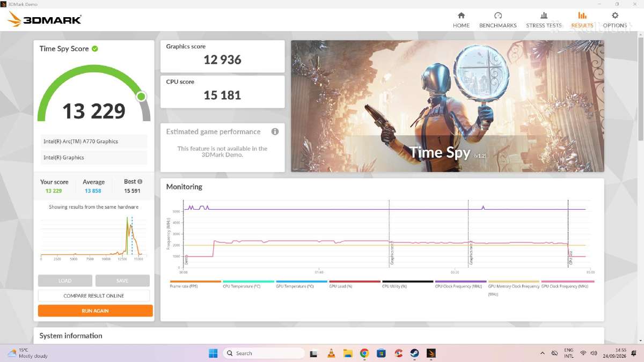This screenshot has height=362, width=644.
Task: Open Google Chrome from the taskbar
Action: [364, 353]
